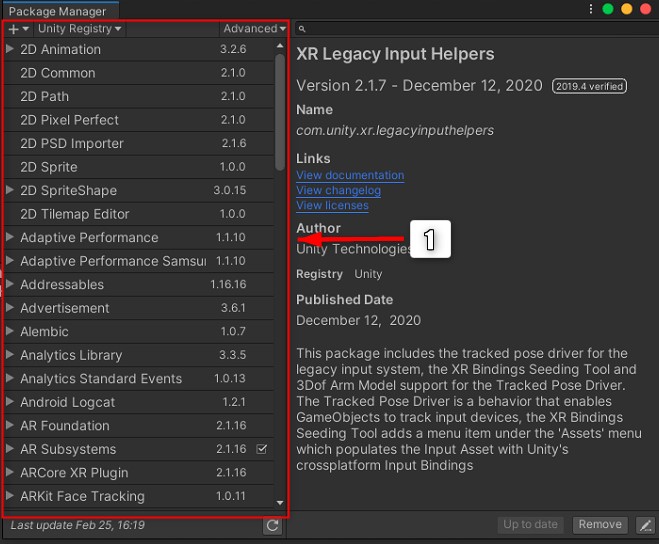
Task: Click the package list scrollbar thumb
Action: pyautogui.click(x=280, y=112)
